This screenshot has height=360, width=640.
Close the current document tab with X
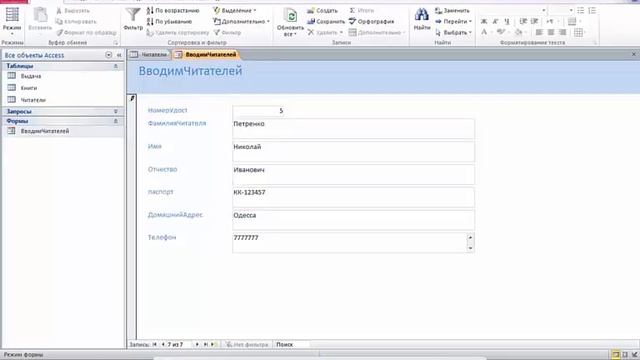pyautogui.click(x=634, y=54)
